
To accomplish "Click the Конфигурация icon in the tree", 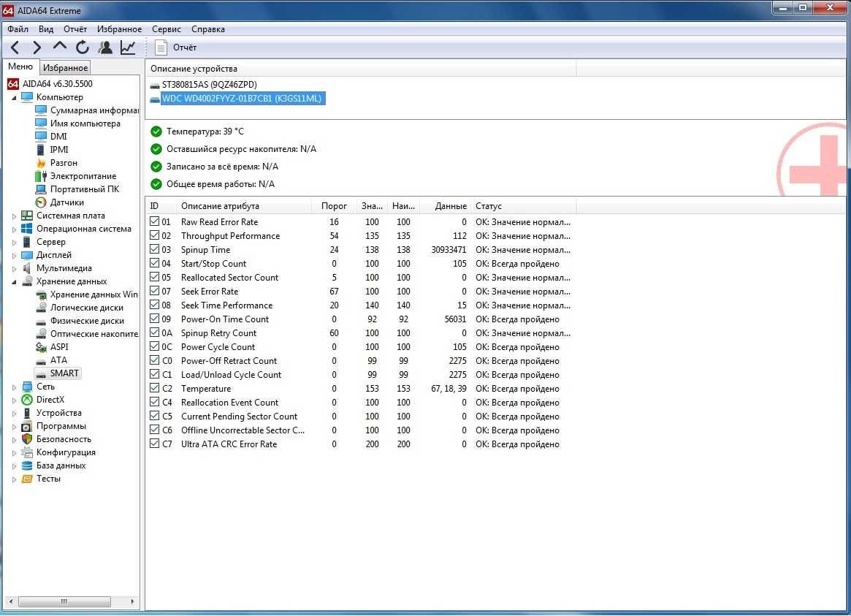I will tap(27, 452).
